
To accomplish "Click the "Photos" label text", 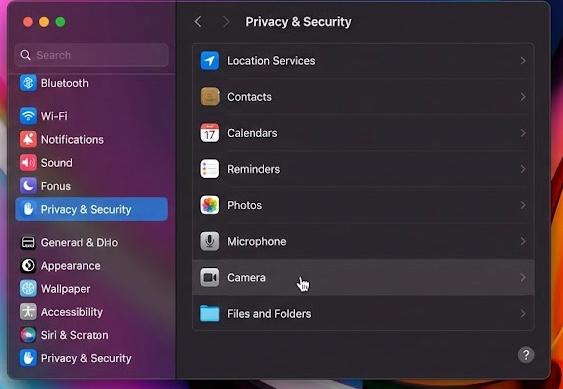I will coord(245,205).
